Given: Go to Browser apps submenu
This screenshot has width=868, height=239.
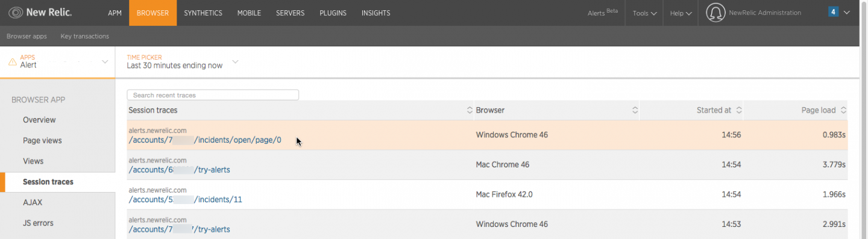Looking at the screenshot, I should pos(27,36).
